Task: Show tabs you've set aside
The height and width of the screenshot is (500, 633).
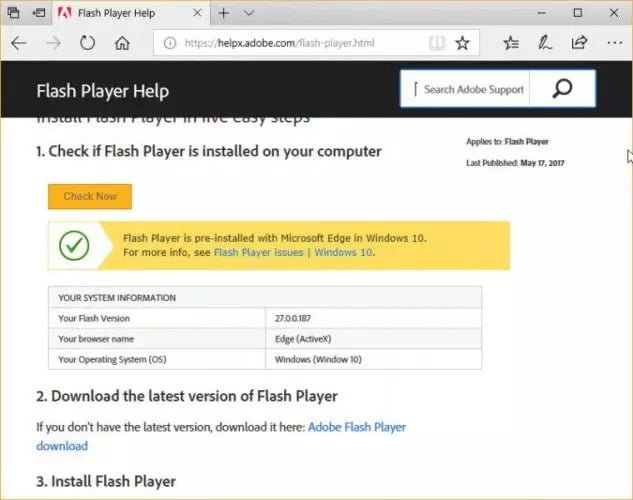Action: point(13,13)
